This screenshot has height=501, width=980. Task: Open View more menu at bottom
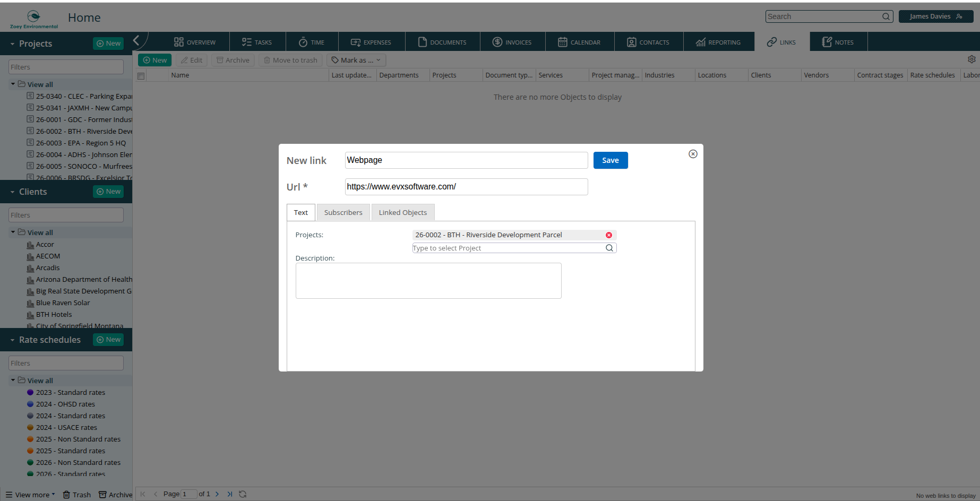[x=30, y=495]
